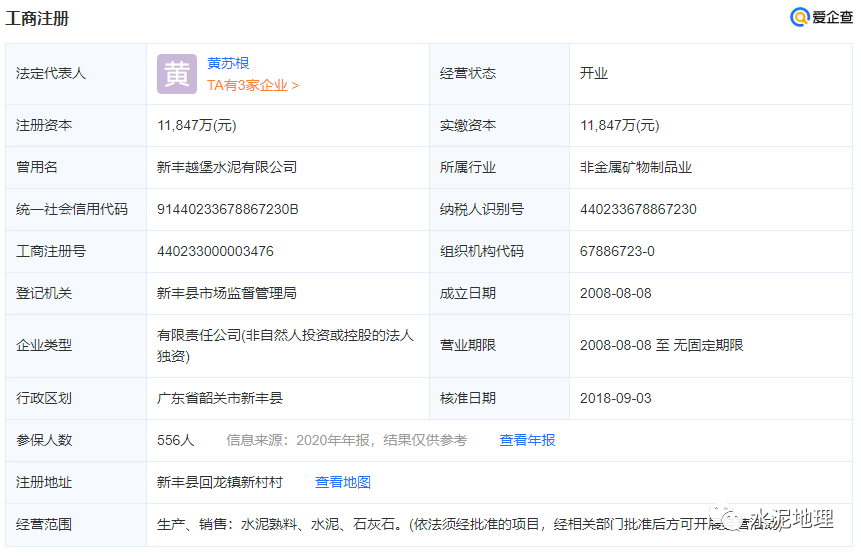Click the administrative region 广东省韶关市新丰县

tap(220, 398)
